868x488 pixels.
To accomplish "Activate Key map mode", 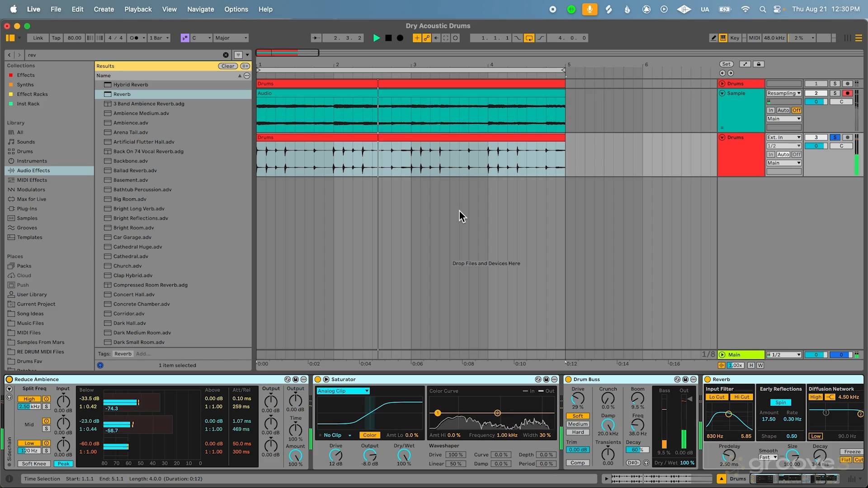I will (735, 38).
